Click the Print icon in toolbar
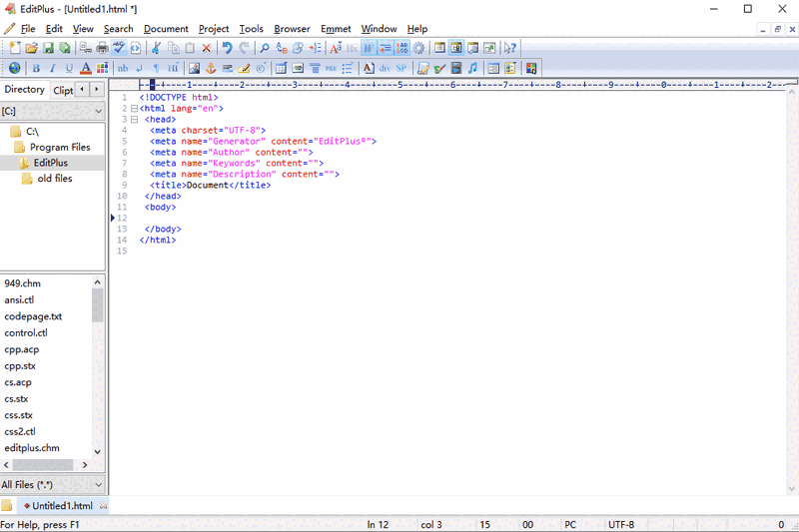This screenshot has height=532, width=799. tap(102, 48)
